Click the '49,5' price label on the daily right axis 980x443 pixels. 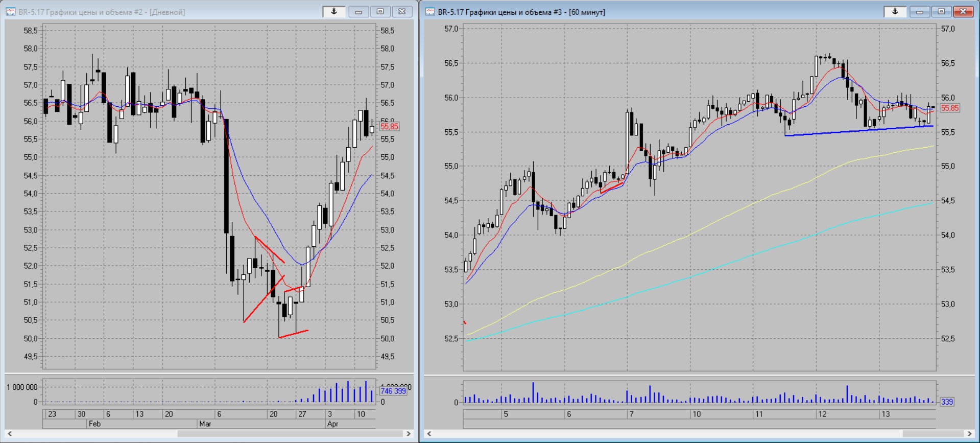click(x=388, y=357)
